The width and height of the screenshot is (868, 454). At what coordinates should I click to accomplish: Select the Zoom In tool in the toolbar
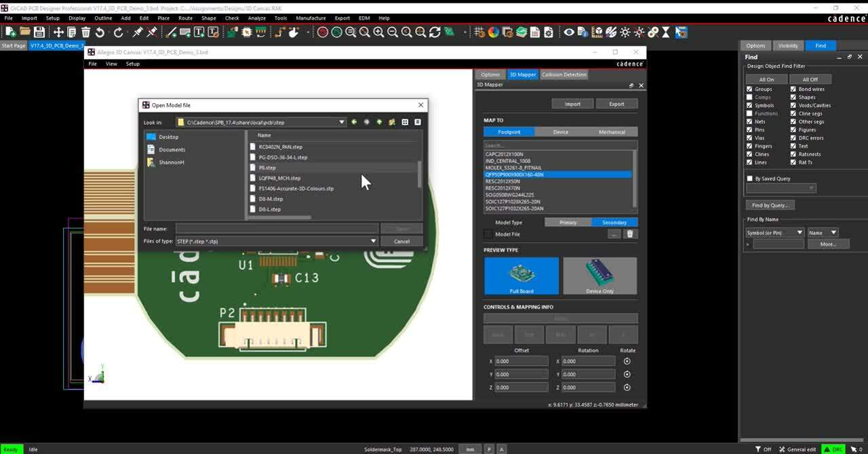click(378, 32)
